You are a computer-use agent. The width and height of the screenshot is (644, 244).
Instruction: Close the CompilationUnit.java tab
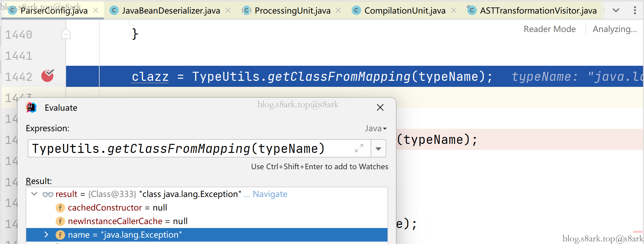[x=453, y=10]
